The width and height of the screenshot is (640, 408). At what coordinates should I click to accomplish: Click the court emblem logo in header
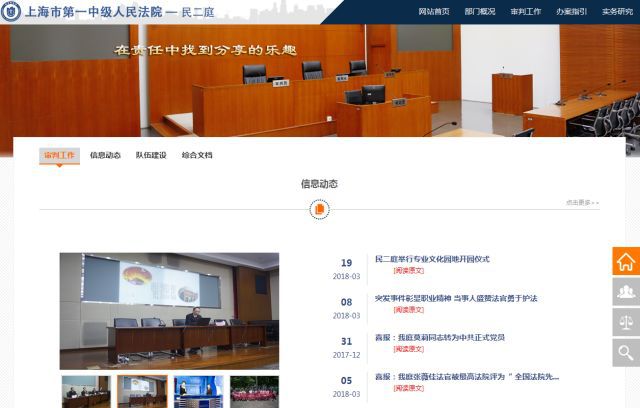(x=11, y=11)
